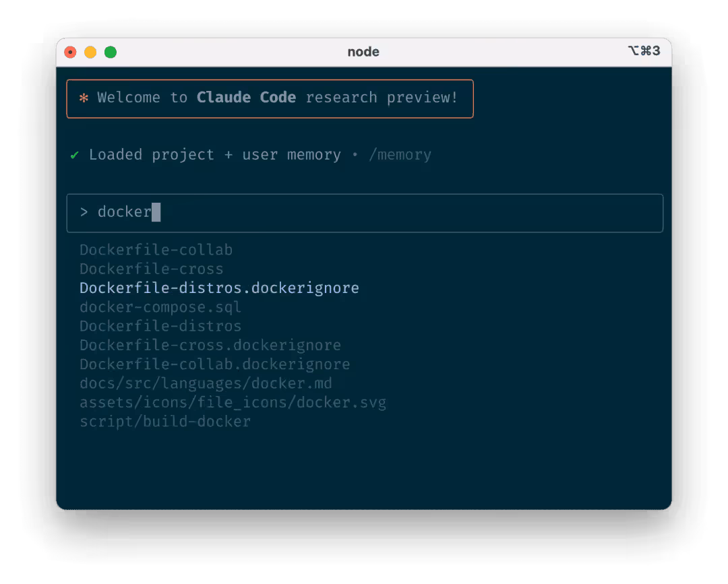Click the orange asterisk Claude Code icon
728x584 pixels.
point(84,98)
